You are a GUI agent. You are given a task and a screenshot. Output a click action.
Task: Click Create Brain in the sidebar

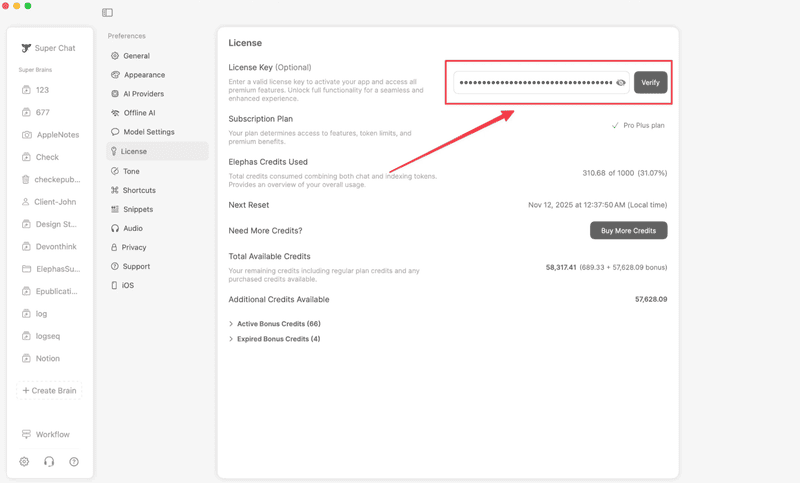click(49, 391)
